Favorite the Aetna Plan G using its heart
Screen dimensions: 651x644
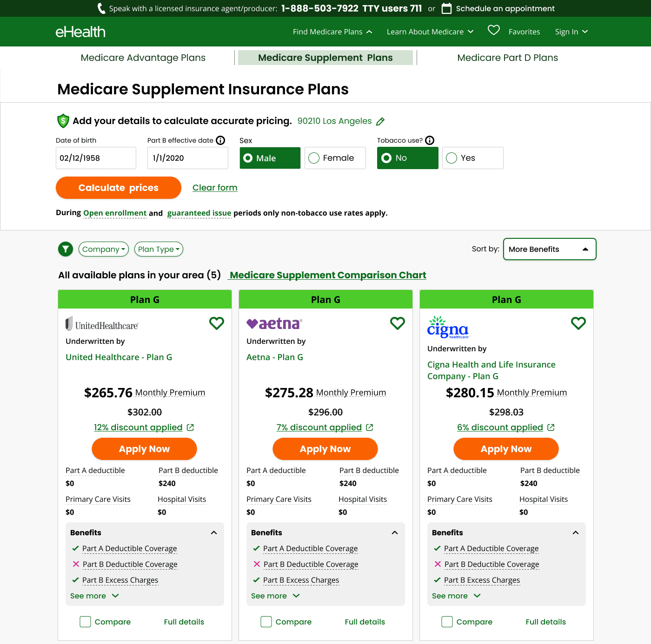398,323
